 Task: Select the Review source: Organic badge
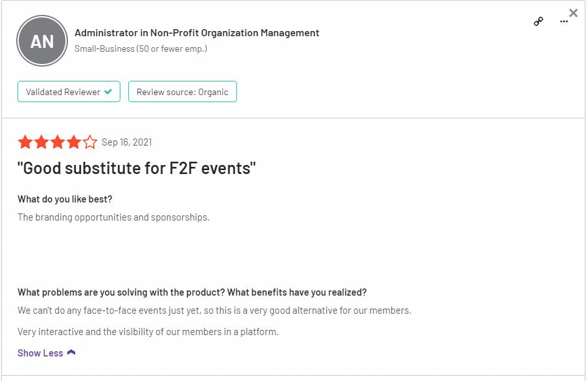coord(183,91)
